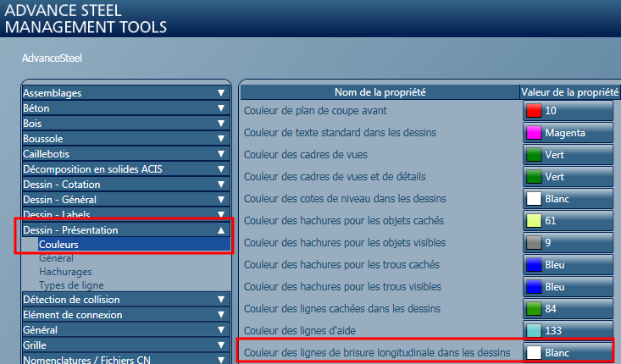Click blue swatch for trous cachés
Viewport: 621px width, 364px height.
tap(534, 265)
